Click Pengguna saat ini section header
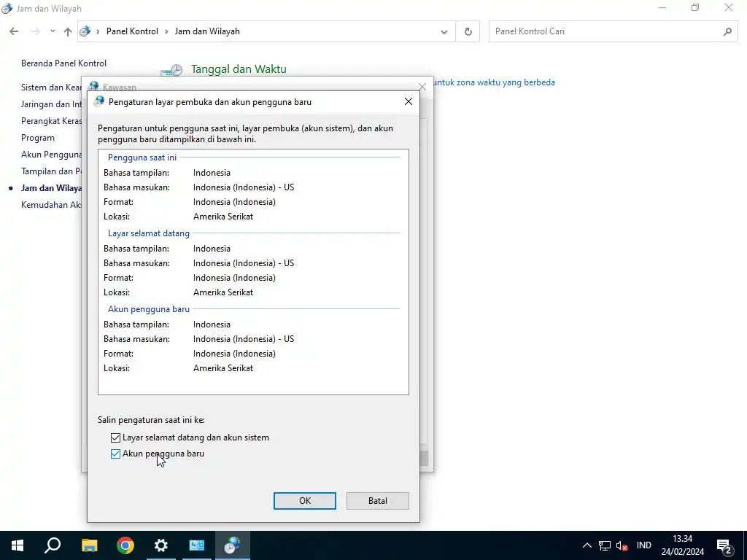Image resolution: width=747 pixels, height=560 pixels. point(142,157)
